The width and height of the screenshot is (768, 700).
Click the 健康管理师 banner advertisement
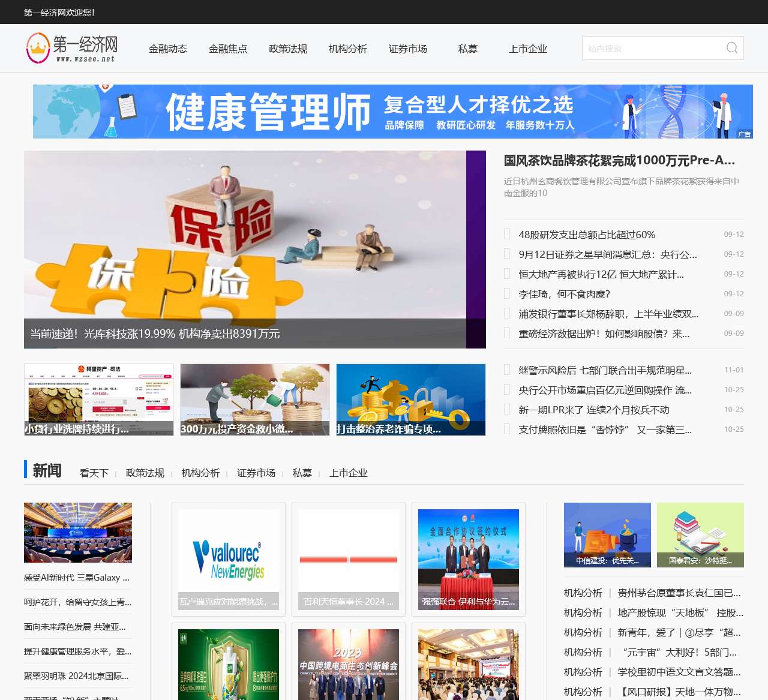pos(393,112)
